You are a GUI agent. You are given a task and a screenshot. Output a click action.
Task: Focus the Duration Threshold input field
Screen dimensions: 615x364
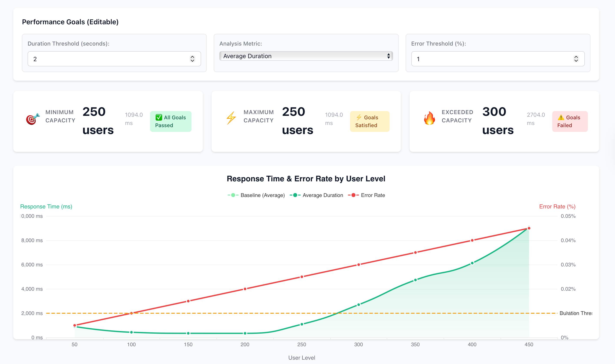pos(108,59)
